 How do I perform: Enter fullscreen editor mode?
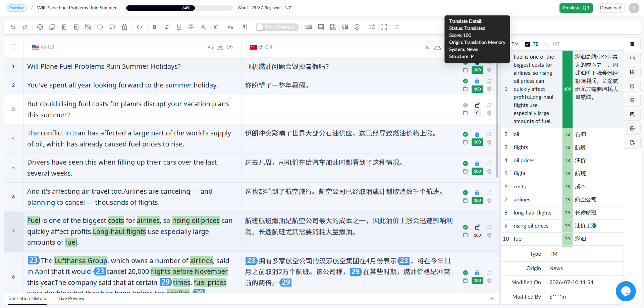pos(384,27)
